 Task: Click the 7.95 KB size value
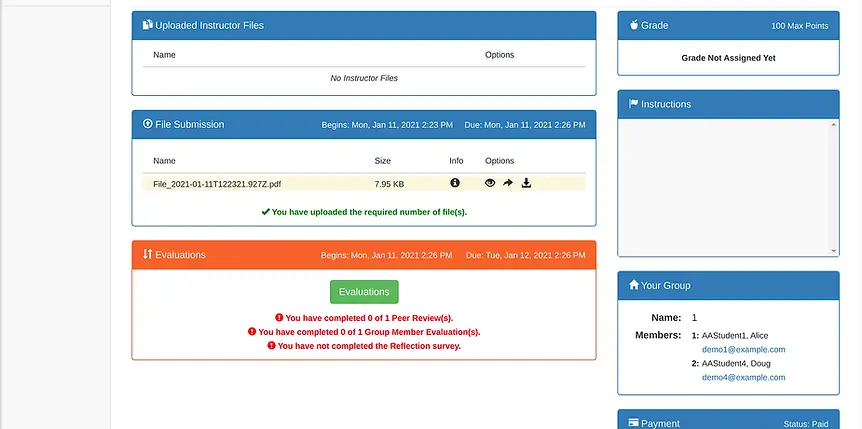[x=389, y=184]
